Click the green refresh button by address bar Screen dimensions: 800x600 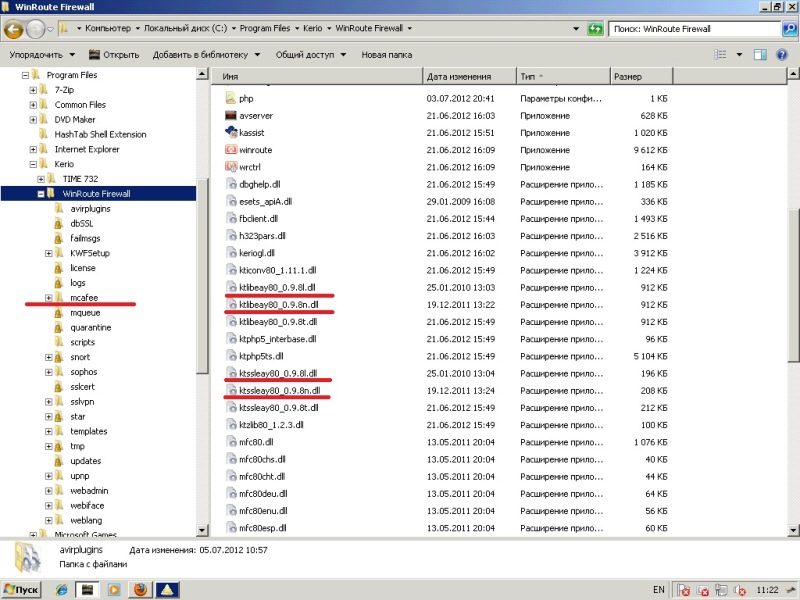596,29
